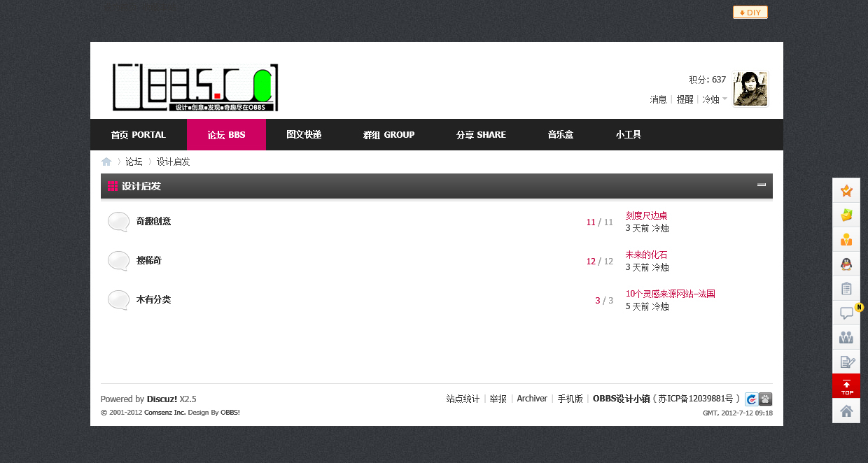Click the speech bubble icon beside 奇趣创意
The height and width of the screenshot is (463, 868).
click(119, 222)
